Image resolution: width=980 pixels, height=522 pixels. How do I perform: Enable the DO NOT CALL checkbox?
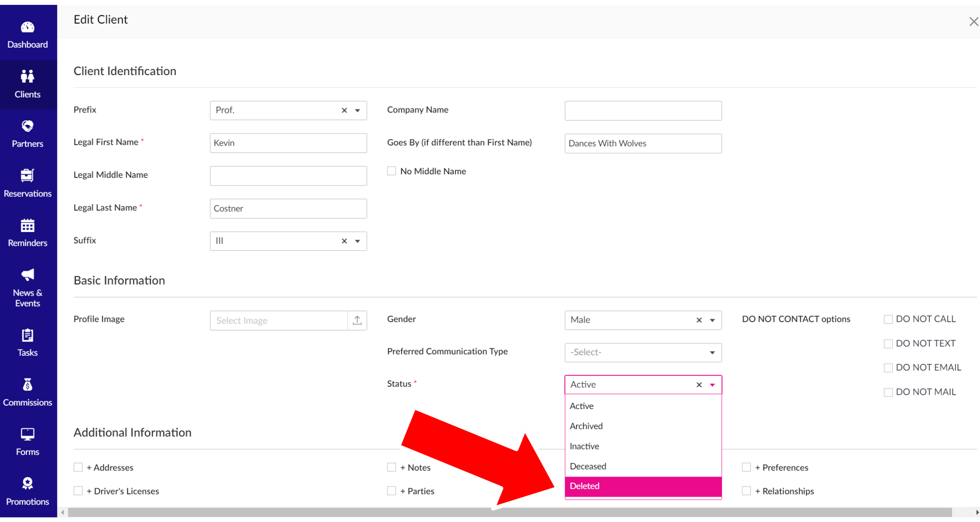[x=888, y=319]
